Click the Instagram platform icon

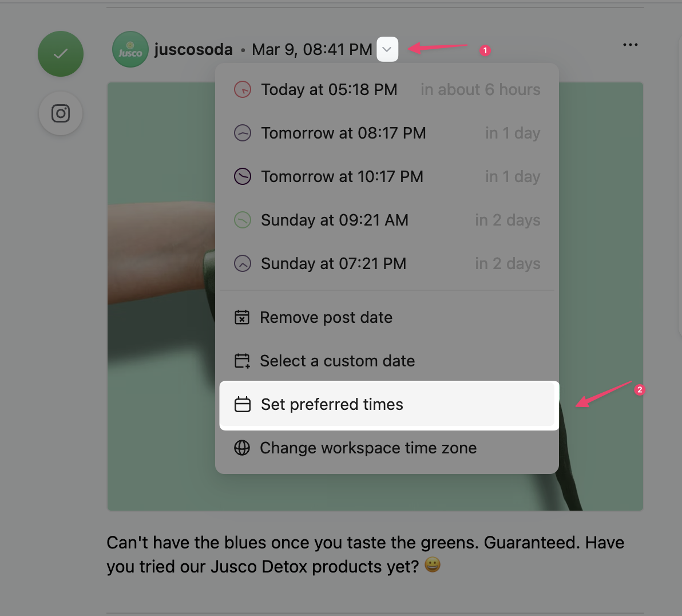tap(61, 113)
